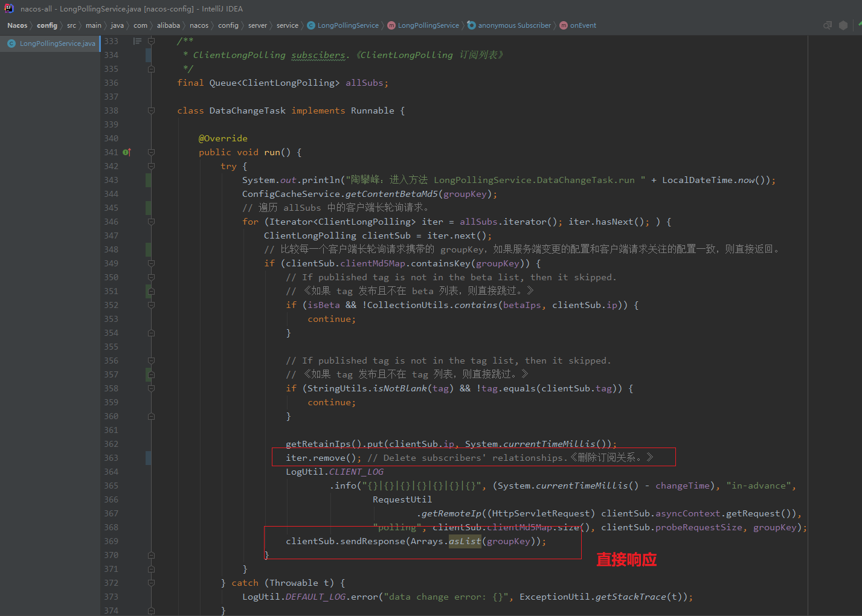Click the fold end marker at line 335
Screen dimensions: 862x616
[x=152, y=69]
